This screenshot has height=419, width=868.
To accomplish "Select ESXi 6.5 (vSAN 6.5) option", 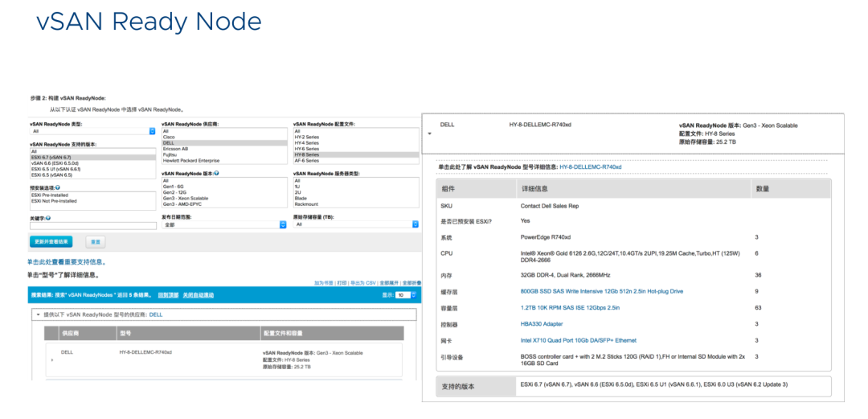I will tap(93, 174).
